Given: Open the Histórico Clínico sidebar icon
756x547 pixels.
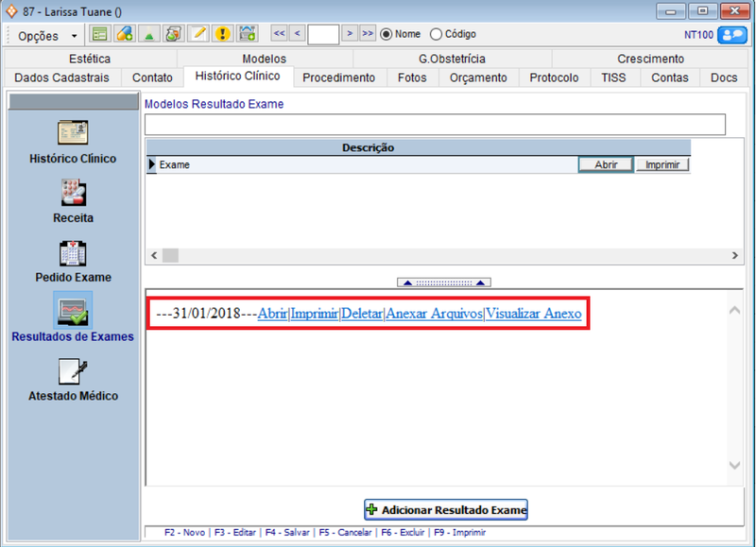Looking at the screenshot, I should pyautogui.click(x=73, y=132).
